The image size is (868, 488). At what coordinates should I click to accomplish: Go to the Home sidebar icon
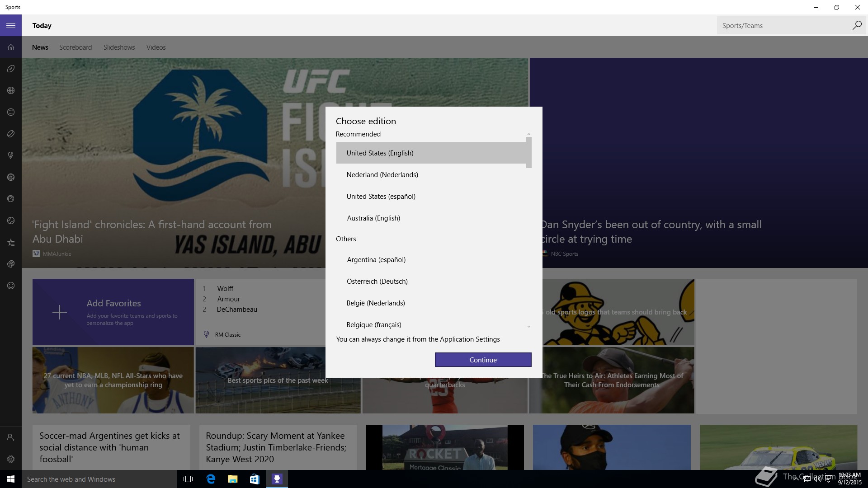point(11,47)
